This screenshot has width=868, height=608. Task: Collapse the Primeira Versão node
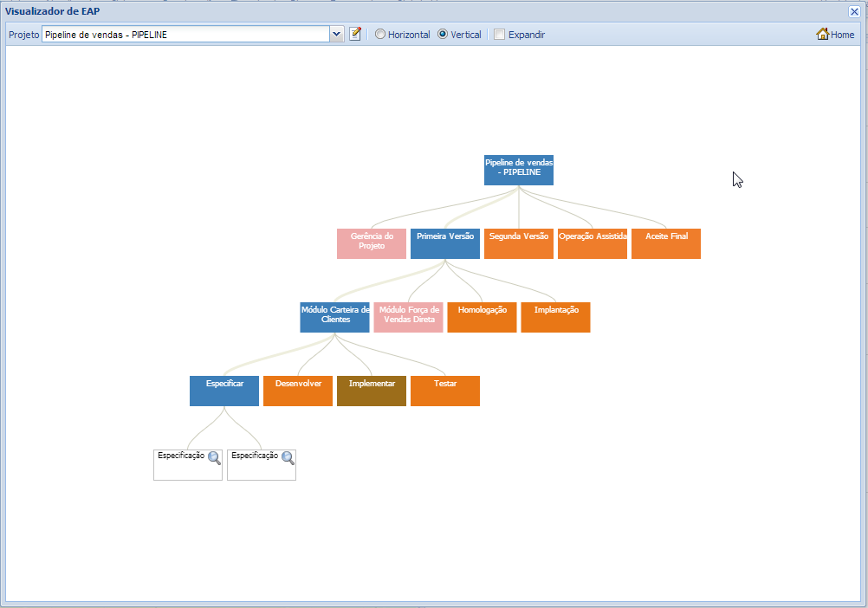[x=445, y=244]
